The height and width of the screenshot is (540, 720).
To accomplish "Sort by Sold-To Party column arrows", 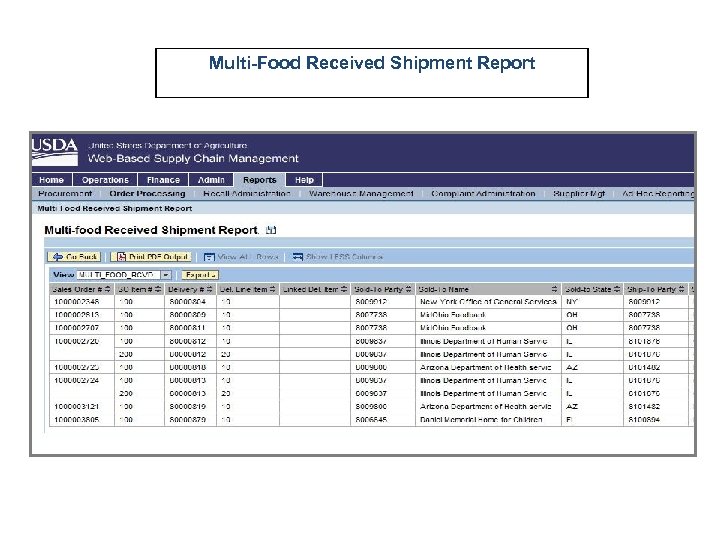I will [408, 289].
